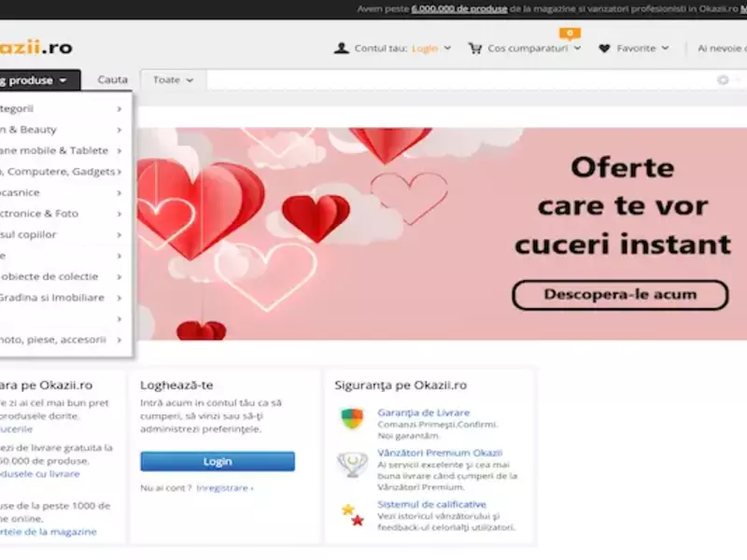Image resolution: width=747 pixels, height=560 pixels.
Task: Click the shopping cart icon
Action: coord(475,49)
